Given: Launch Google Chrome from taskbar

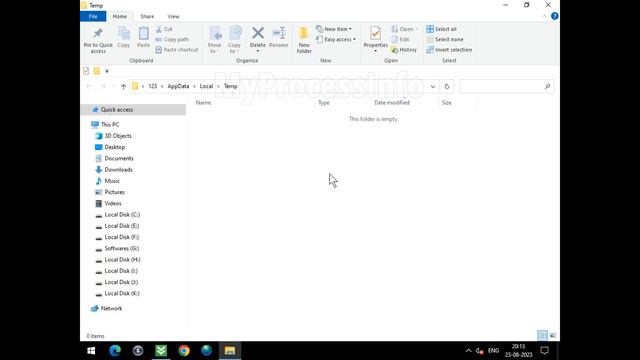Looking at the screenshot, I should [x=184, y=351].
